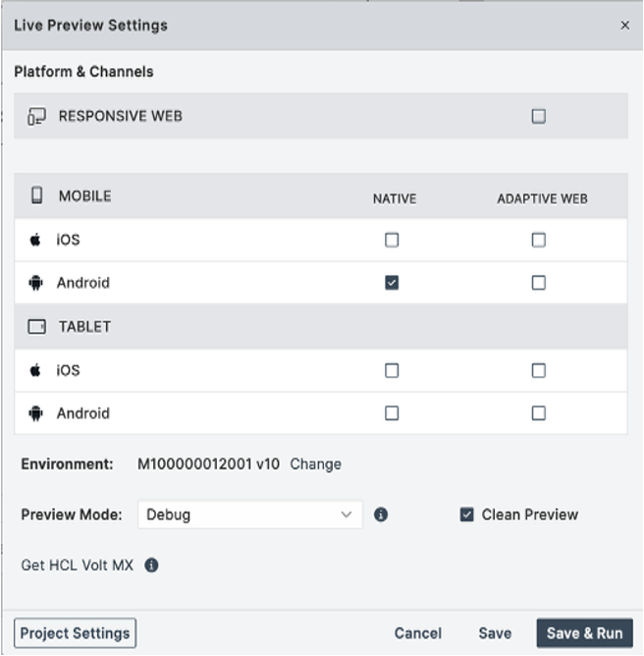The height and width of the screenshot is (656, 644).
Task: Enable the Responsive Web checkbox
Action: click(x=538, y=117)
